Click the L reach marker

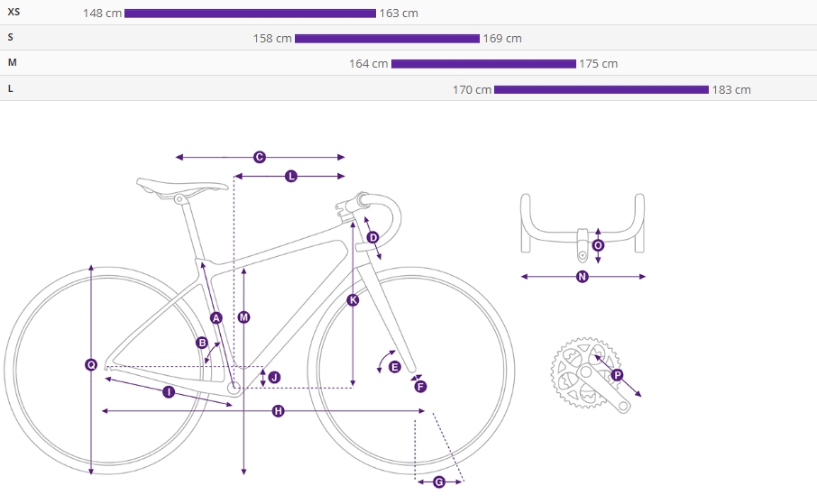[x=291, y=176]
